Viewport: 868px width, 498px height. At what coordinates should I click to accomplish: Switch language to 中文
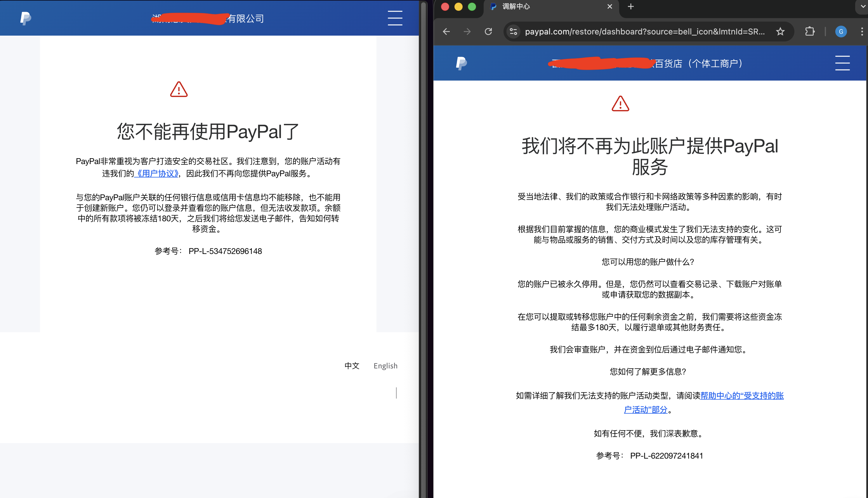[352, 366]
